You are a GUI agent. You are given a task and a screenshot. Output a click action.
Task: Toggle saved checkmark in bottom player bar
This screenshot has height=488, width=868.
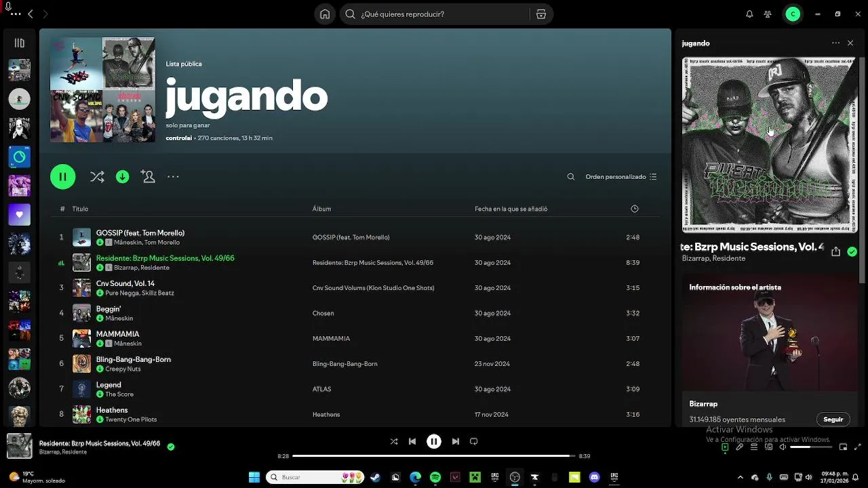171,447
